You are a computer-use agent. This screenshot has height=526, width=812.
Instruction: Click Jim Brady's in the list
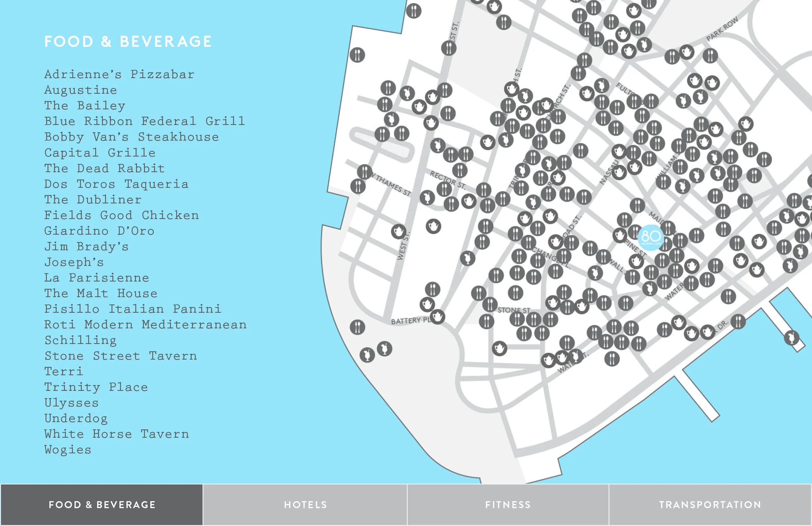[x=87, y=247]
